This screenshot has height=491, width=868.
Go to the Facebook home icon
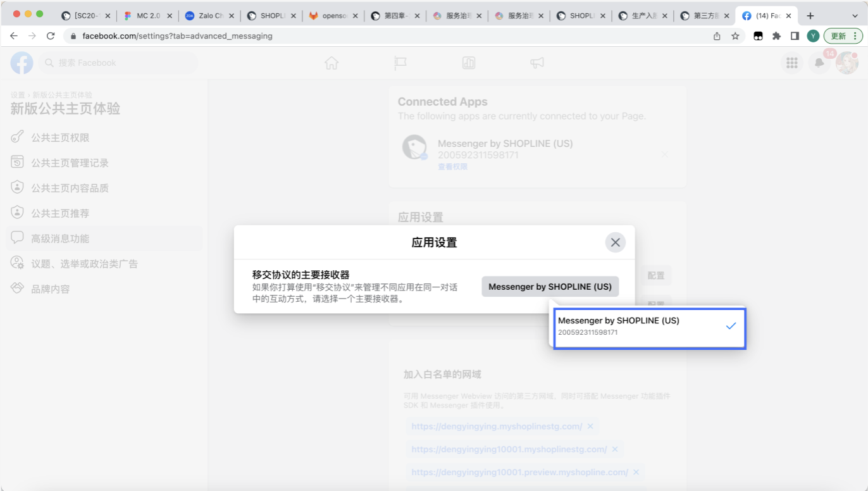pos(332,63)
